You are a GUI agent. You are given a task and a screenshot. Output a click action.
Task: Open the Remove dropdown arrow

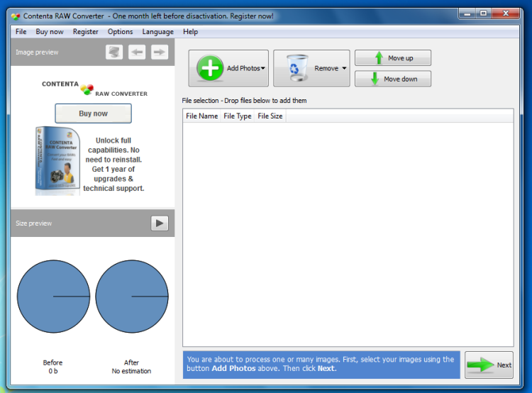click(344, 68)
